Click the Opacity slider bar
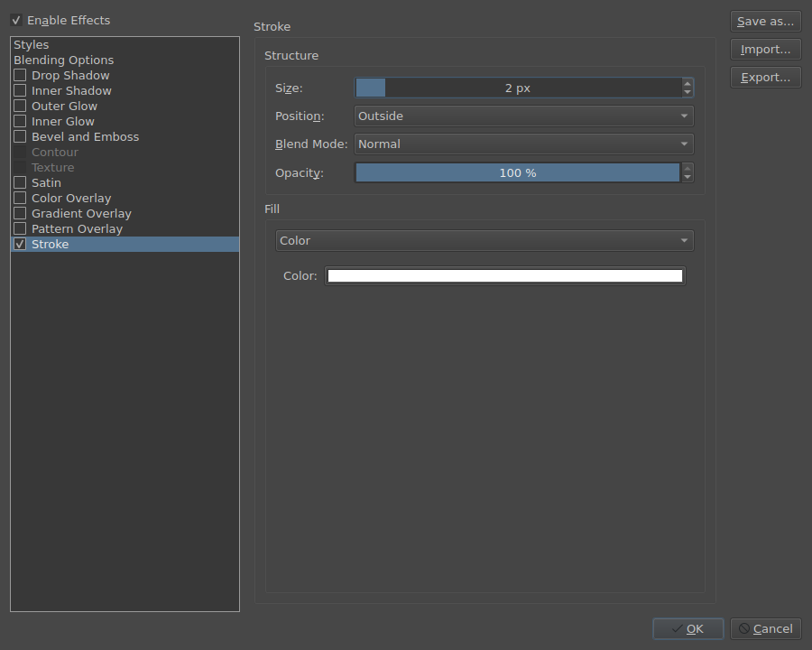Screen dimensions: 812x650 pos(519,172)
